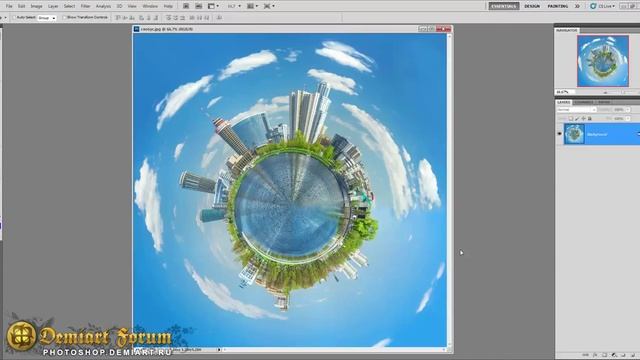Image resolution: width=640 pixels, height=360 pixels.
Task: Click Align Right Edges icon
Action: pyautogui.click(x=156, y=18)
